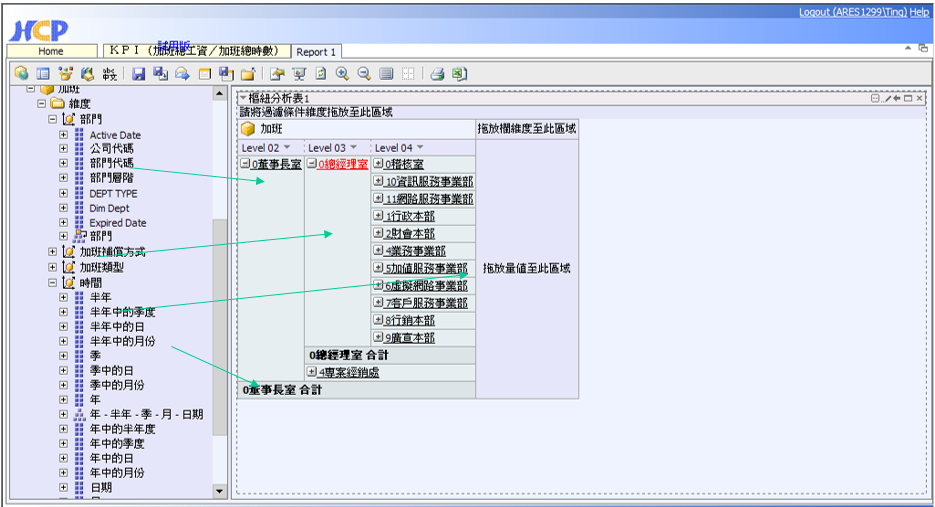Expand the 10資訊服務事業部 row
The image size is (935, 507).
(378, 180)
